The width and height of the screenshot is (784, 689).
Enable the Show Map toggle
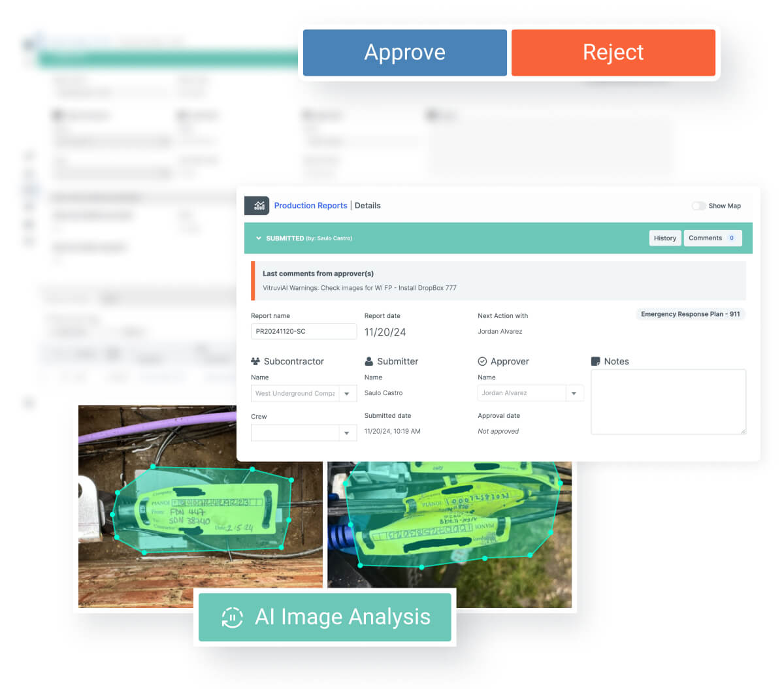pyautogui.click(x=698, y=206)
